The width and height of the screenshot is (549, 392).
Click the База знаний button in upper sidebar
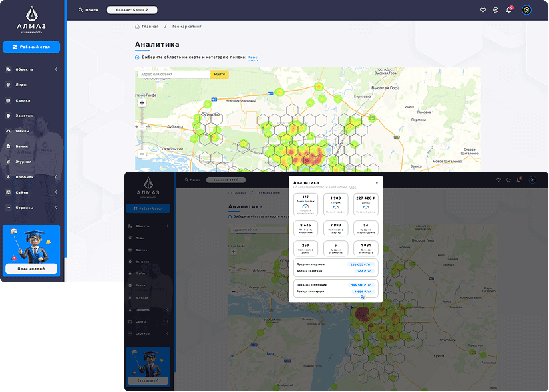(x=31, y=268)
